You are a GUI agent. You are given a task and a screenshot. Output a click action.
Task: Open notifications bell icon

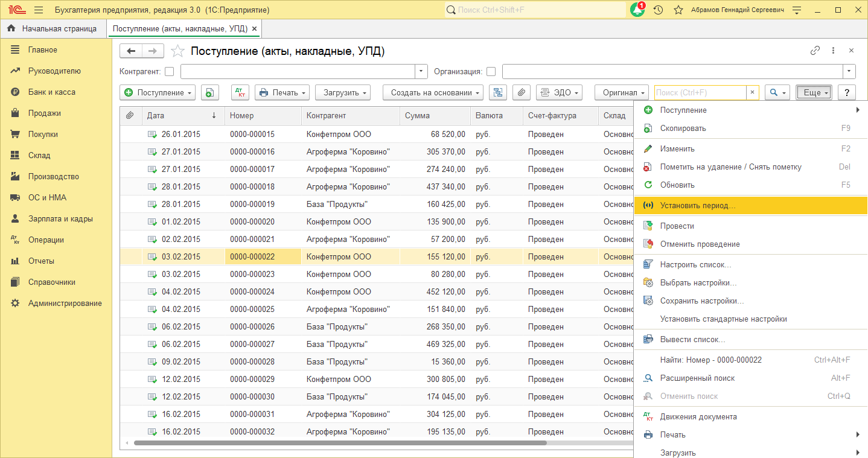click(x=637, y=10)
